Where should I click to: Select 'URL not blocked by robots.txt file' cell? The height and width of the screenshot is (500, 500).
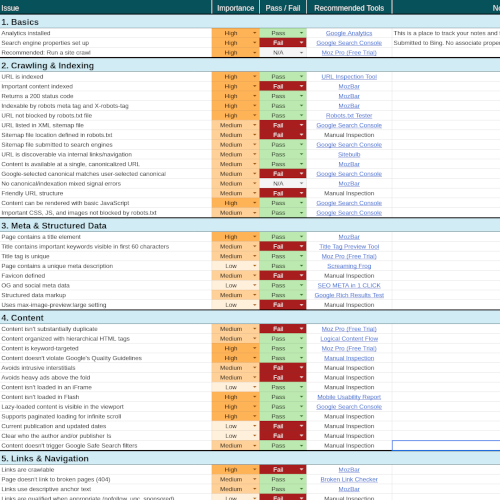(106, 115)
